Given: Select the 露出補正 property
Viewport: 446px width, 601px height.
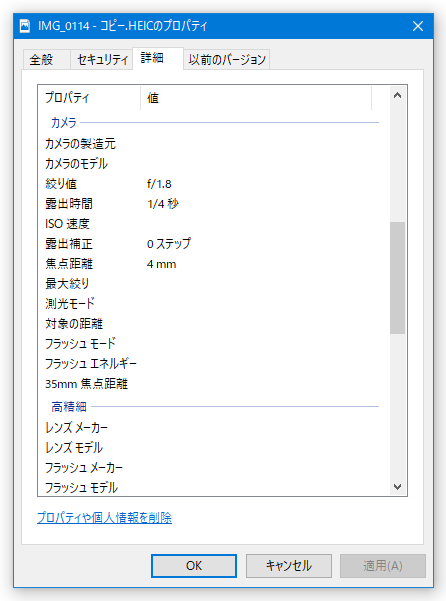Looking at the screenshot, I should click(69, 243).
